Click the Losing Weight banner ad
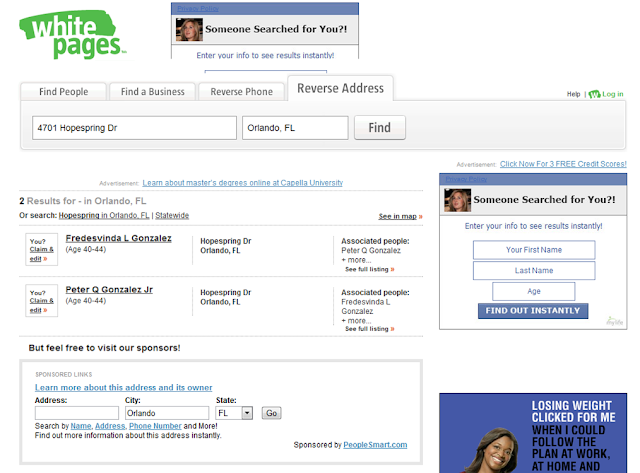This screenshot has height=473, width=640. click(x=533, y=433)
